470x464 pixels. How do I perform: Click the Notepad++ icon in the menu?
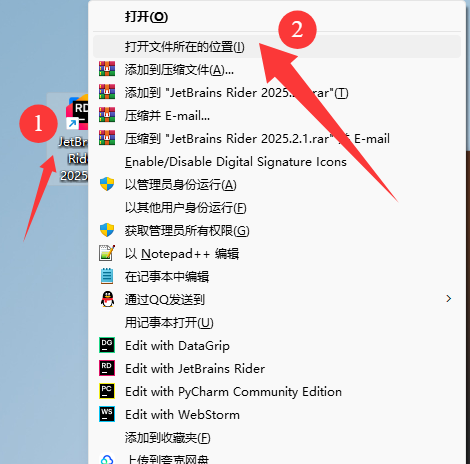point(107,253)
